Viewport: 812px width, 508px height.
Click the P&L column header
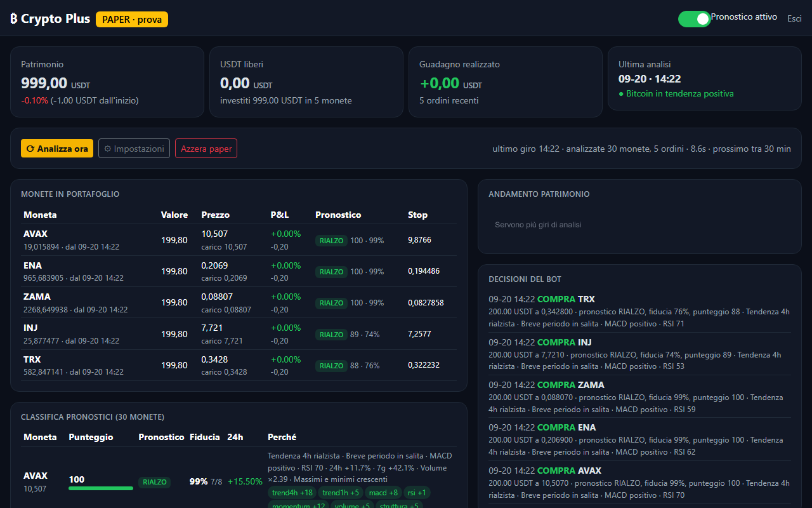click(x=280, y=215)
